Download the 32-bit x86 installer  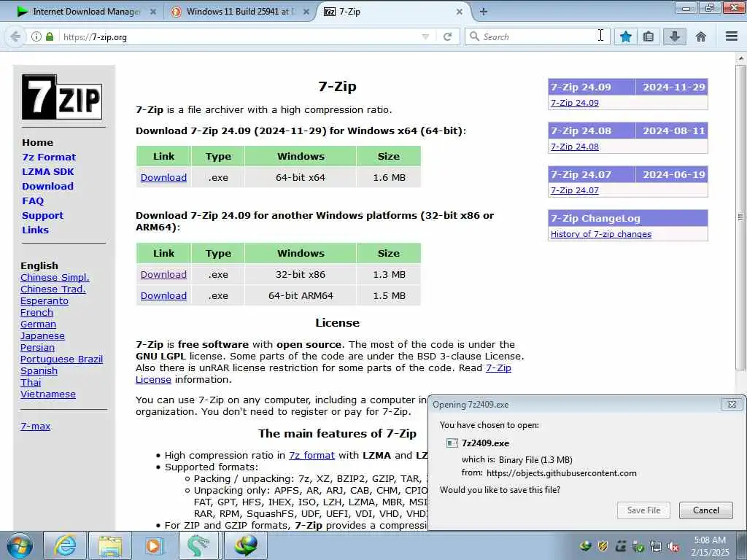(x=163, y=275)
